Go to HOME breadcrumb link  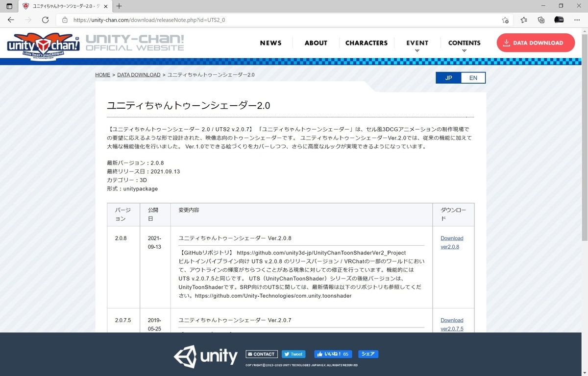tap(103, 75)
